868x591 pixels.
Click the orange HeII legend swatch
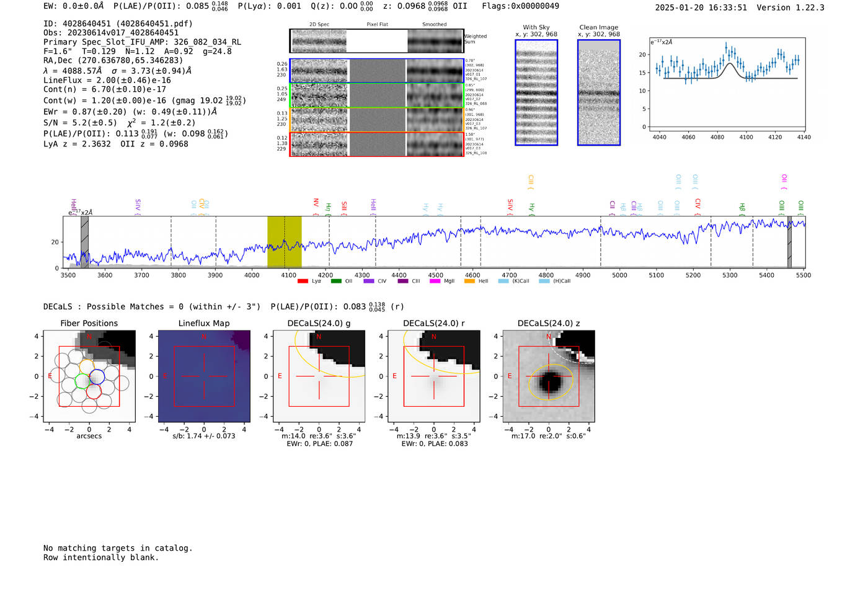469,281
